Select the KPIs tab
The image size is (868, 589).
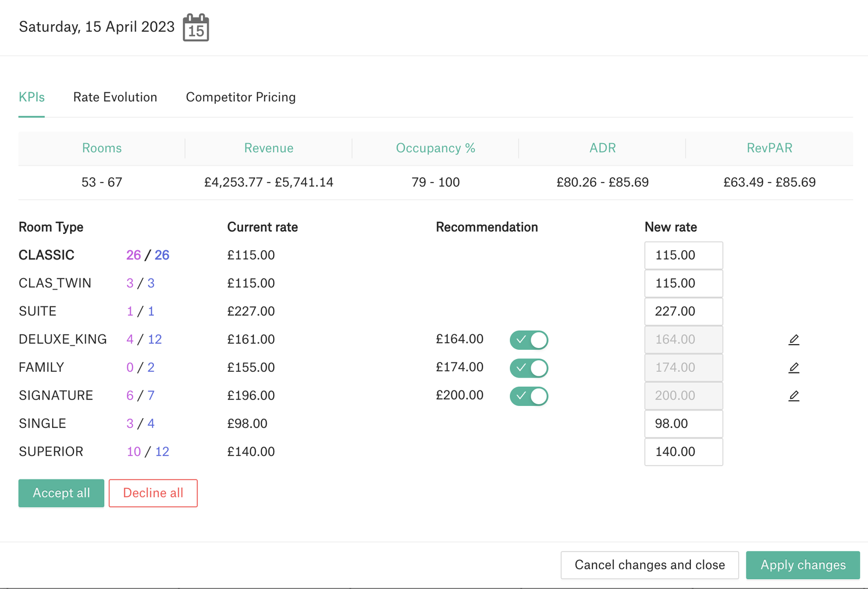click(32, 97)
